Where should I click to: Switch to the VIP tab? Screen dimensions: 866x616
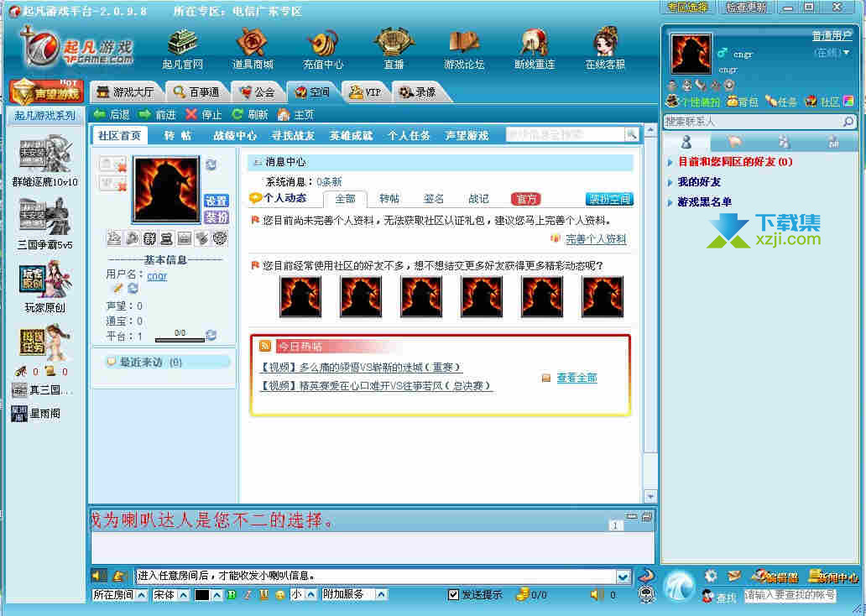point(366,91)
